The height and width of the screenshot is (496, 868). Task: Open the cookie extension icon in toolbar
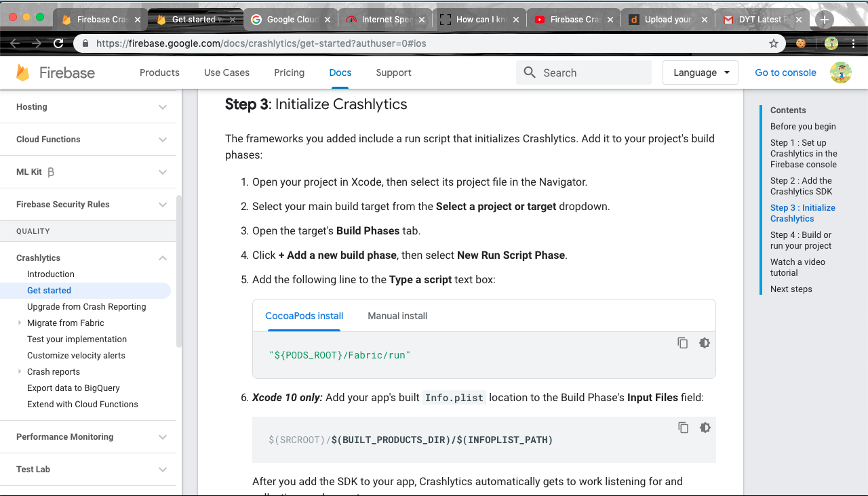tap(801, 43)
